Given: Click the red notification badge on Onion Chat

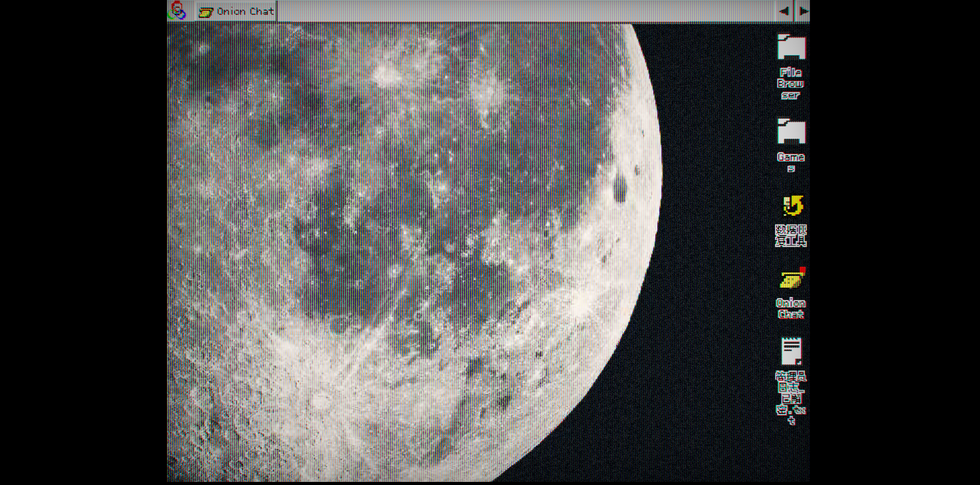Looking at the screenshot, I should (x=802, y=270).
